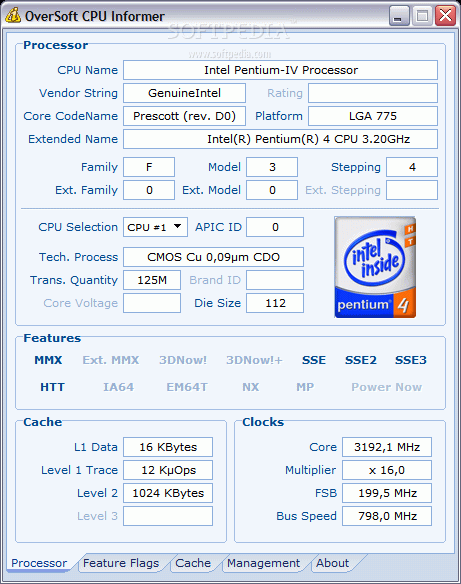
Task: Switch to the Cache tab
Action: click(193, 563)
